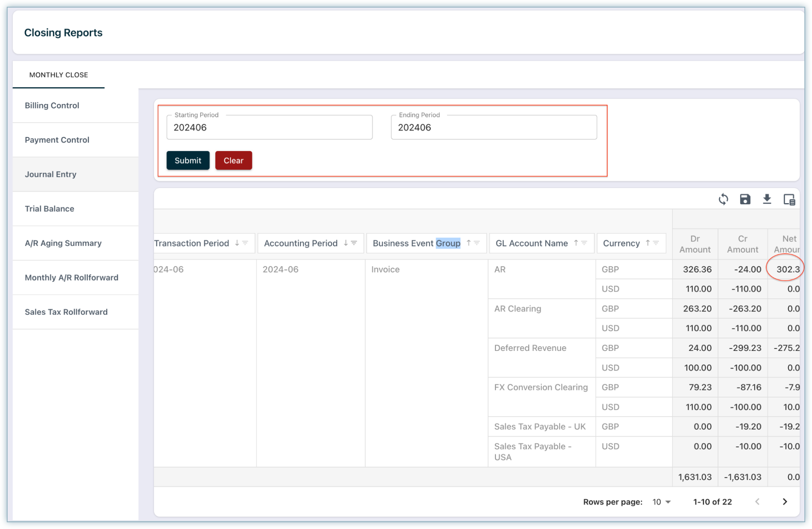Click the Starting Period input field

point(269,127)
